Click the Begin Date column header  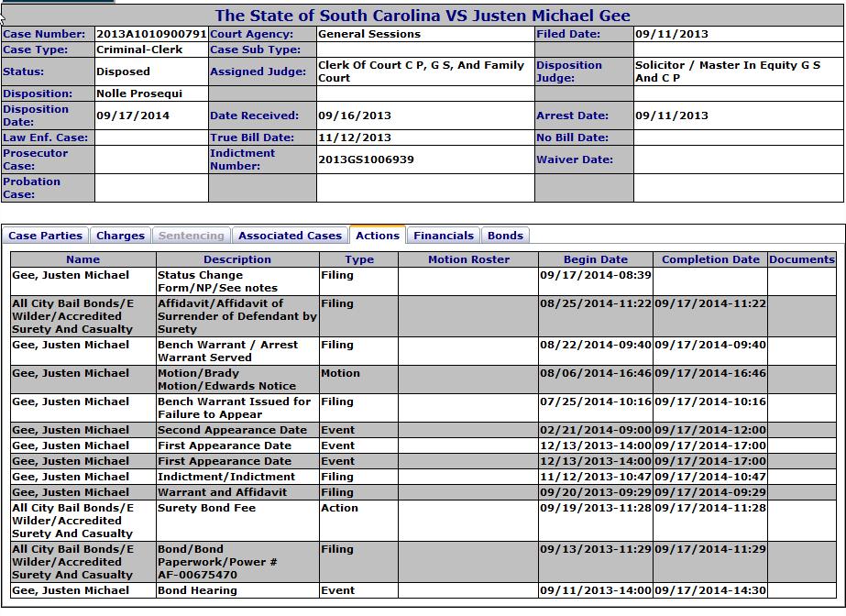596,259
